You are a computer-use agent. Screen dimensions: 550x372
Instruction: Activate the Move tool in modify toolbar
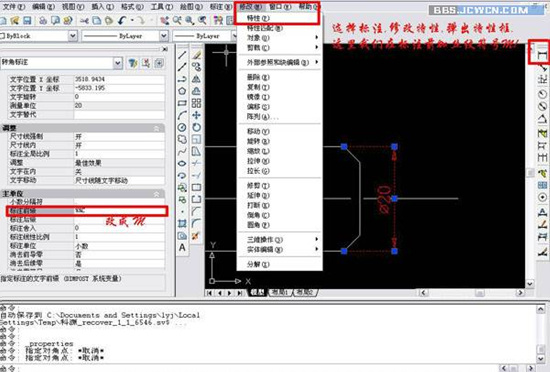pyautogui.click(x=196, y=115)
